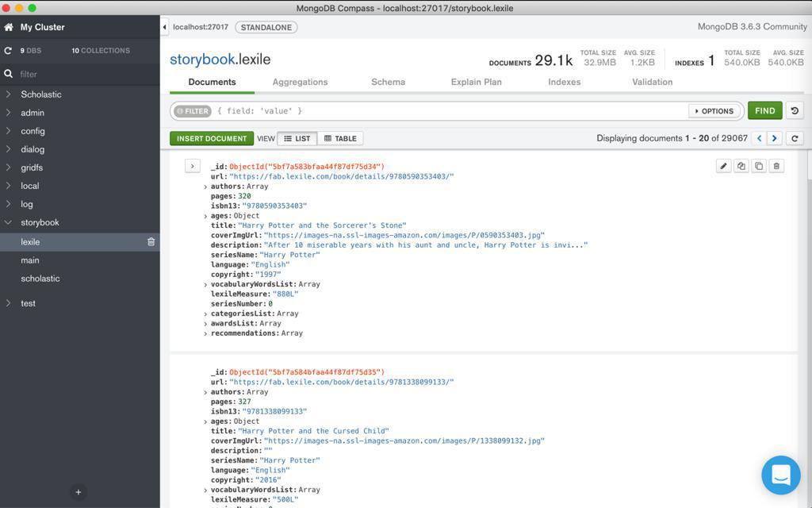Screen dimensions: 812x508
Task: Open the Validation tab
Action: [x=652, y=82]
